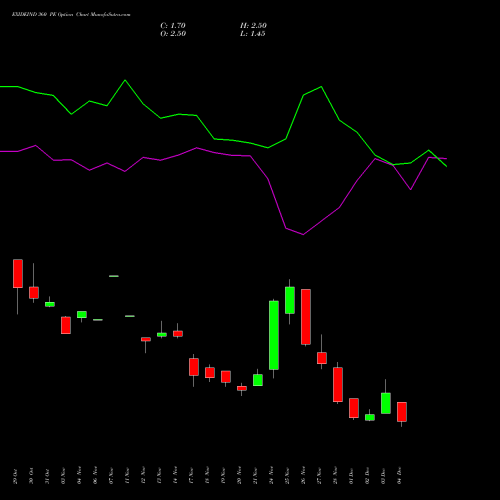Select the tall red candlestick above 26 Nov
Image resolution: width=500 pixels, height=500 pixels.
pyautogui.click(x=306, y=317)
